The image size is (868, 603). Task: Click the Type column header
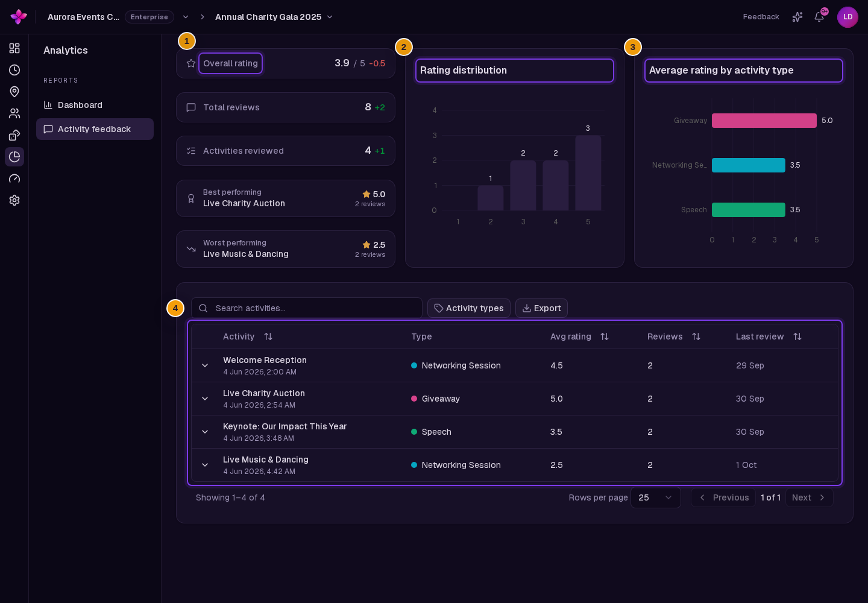tap(421, 336)
